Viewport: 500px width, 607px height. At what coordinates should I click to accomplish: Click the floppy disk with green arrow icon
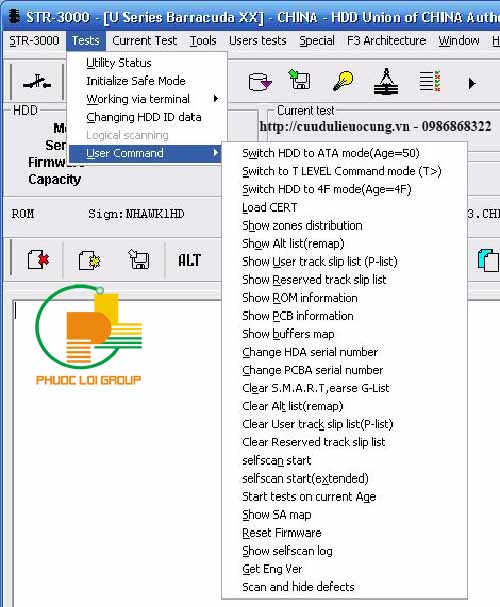[299, 79]
